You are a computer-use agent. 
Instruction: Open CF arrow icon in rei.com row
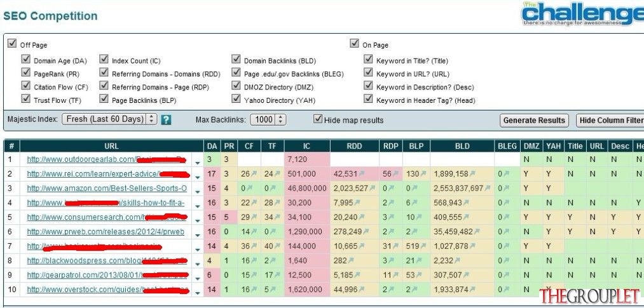(254, 174)
